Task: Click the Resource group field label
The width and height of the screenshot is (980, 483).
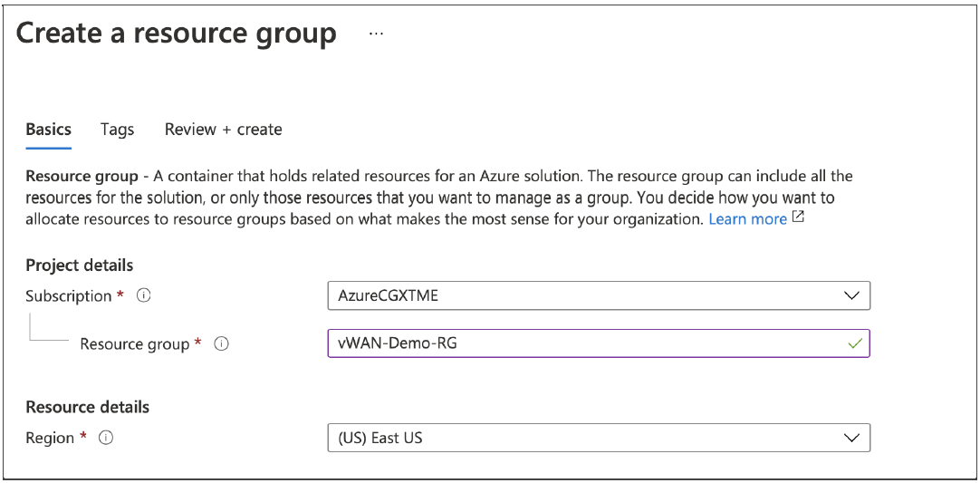Action: point(135,344)
